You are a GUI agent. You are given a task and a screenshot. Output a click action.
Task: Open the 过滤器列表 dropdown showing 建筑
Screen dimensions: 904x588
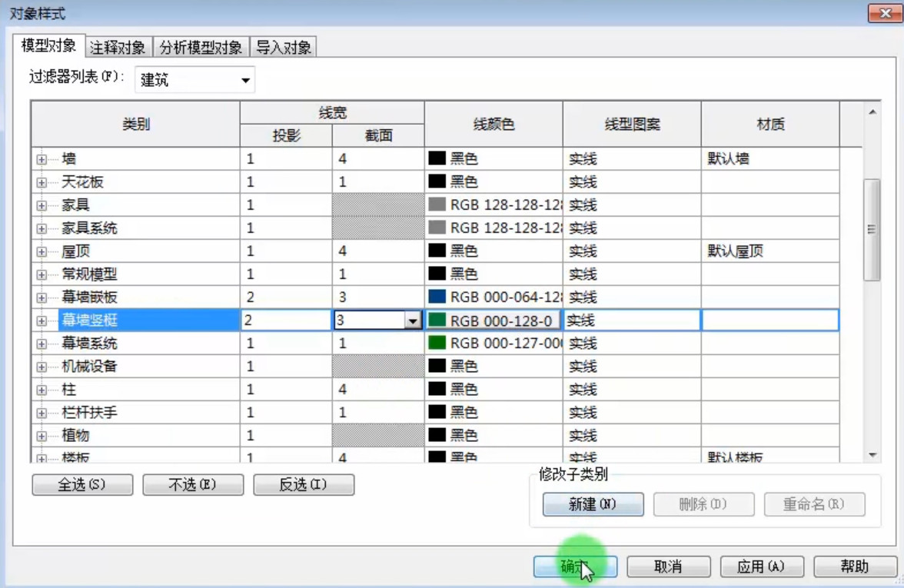click(x=195, y=80)
